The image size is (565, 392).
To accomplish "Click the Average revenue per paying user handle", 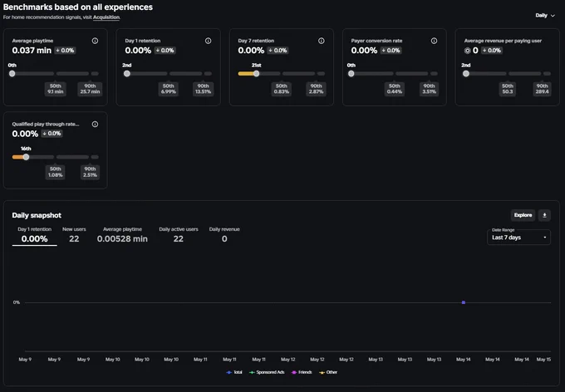I will 466,73.
